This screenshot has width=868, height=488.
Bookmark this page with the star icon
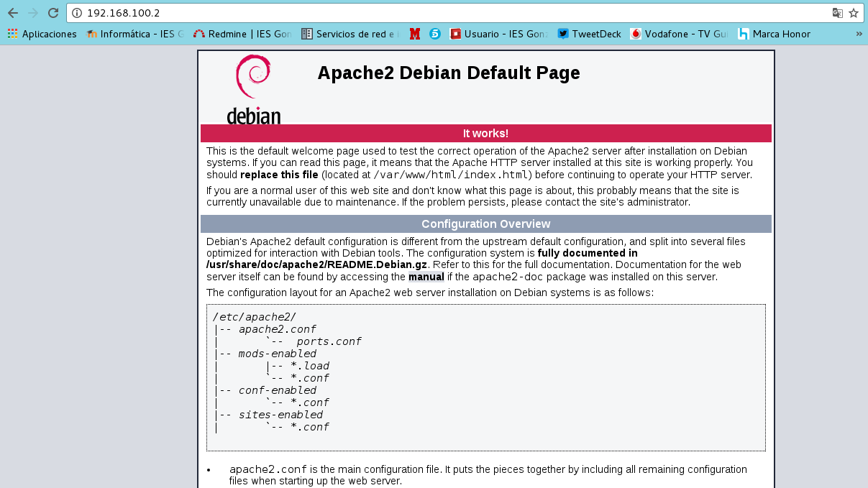click(x=854, y=13)
